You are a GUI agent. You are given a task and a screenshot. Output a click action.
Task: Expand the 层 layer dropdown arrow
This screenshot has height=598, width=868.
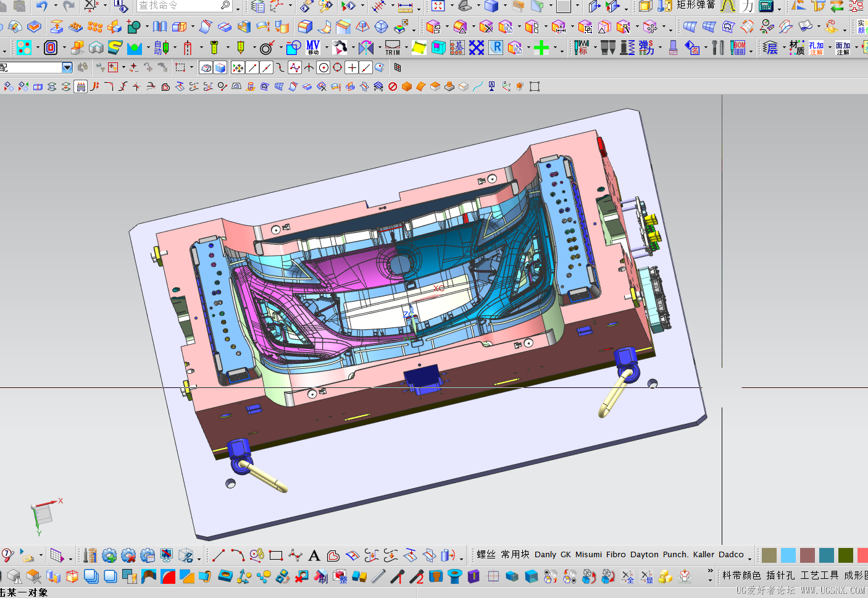coord(783,48)
